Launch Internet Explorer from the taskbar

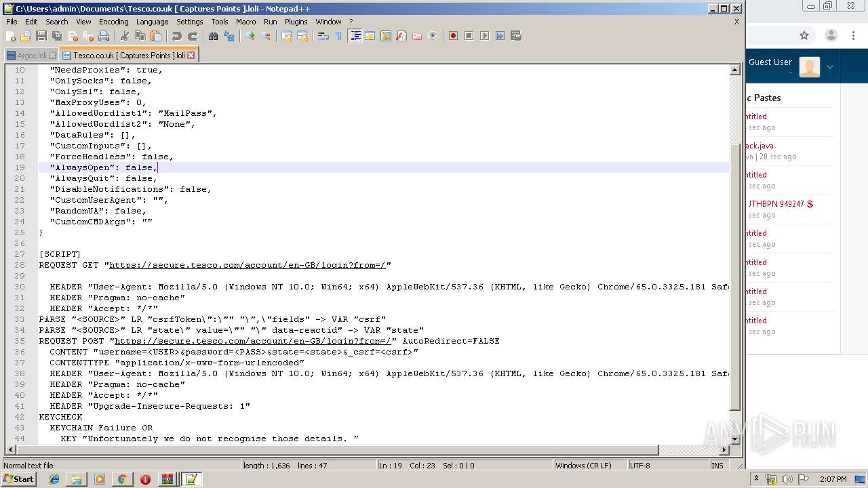pyautogui.click(x=54, y=479)
